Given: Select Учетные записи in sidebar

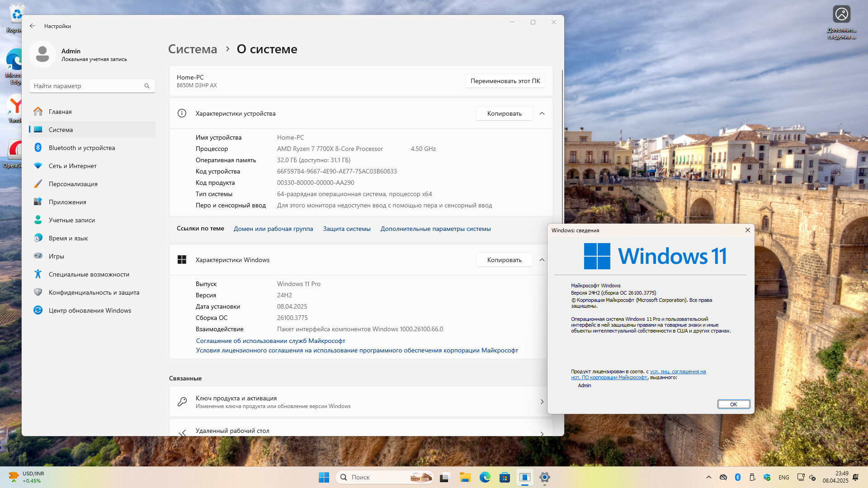Looking at the screenshot, I should [x=71, y=220].
